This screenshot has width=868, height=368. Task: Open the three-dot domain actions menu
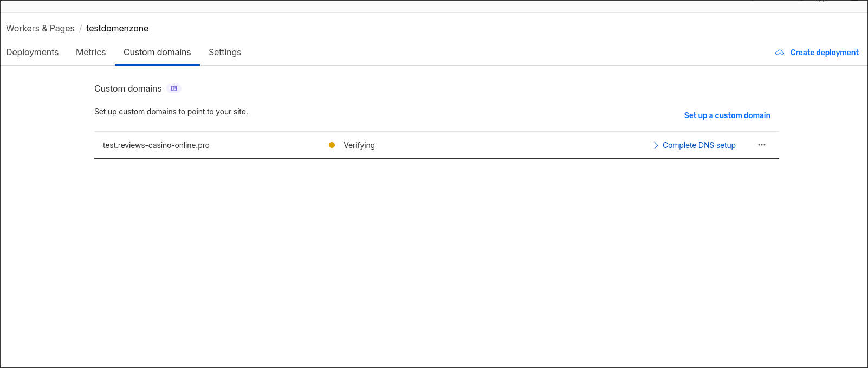pyautogui.click(x=762, y=145)
